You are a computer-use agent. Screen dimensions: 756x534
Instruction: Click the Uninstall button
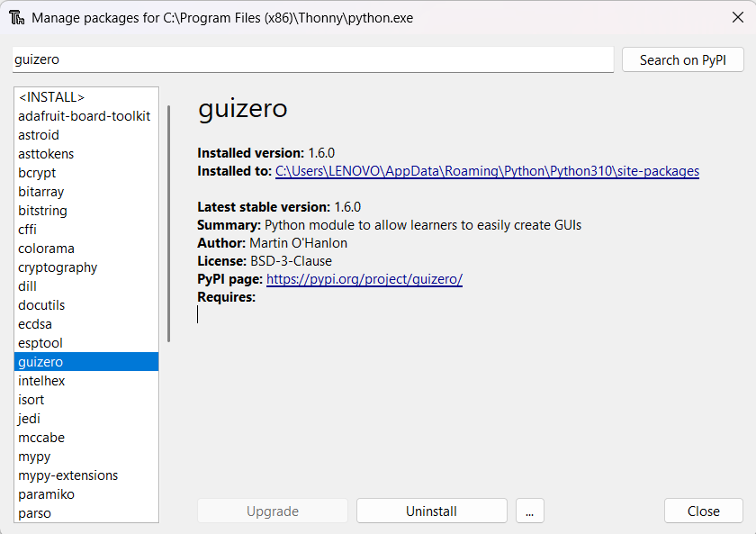tap(431, 511)
